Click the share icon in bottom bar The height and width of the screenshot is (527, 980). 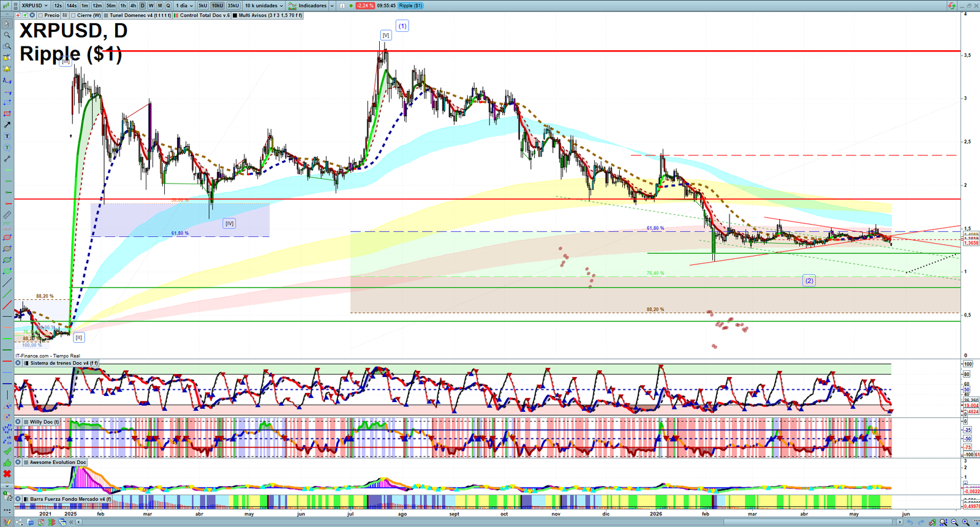pos(19,522)
